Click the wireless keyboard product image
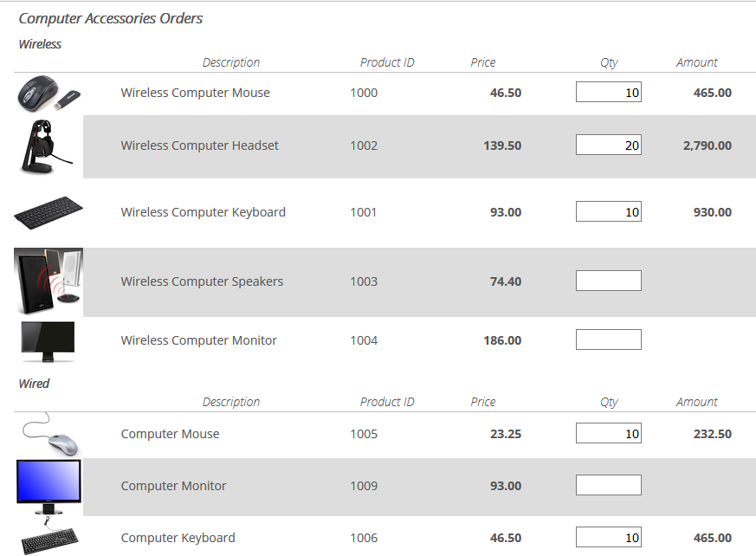Image resolution: width=756 pixels, height=556 pixels. tap(48, 212)
